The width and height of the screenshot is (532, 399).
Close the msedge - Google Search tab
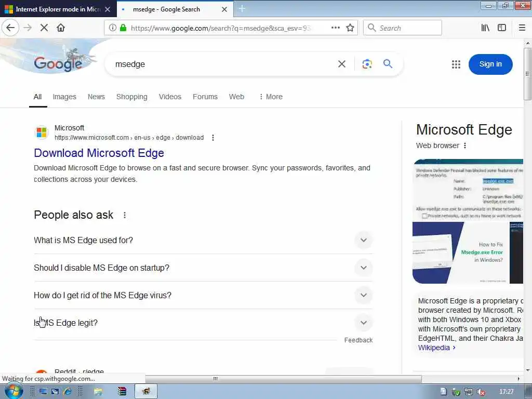pyautogui.click(x=224, y=9)
